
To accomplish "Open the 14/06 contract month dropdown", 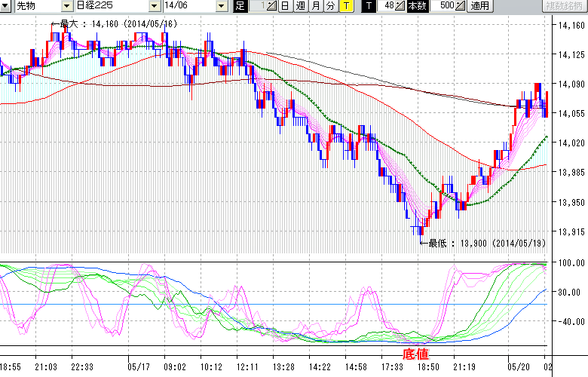I will coord(221,6).
